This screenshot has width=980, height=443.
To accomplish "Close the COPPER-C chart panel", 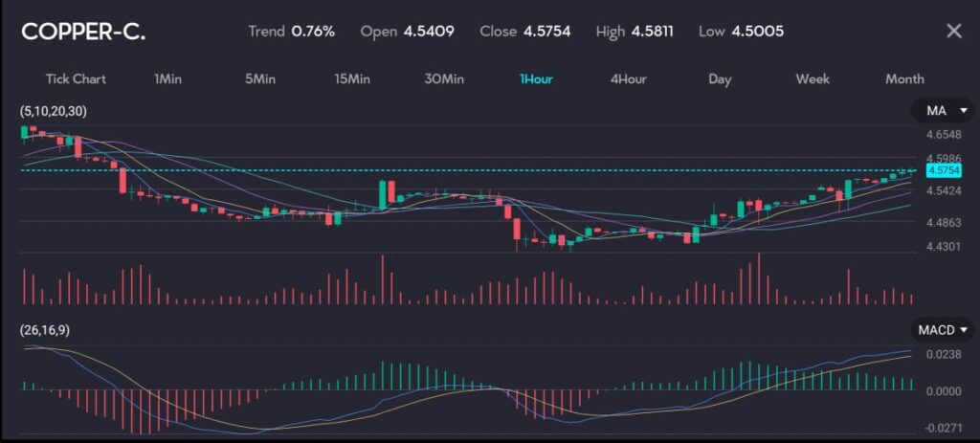I will pyautogui.click(x=953, y=31).
